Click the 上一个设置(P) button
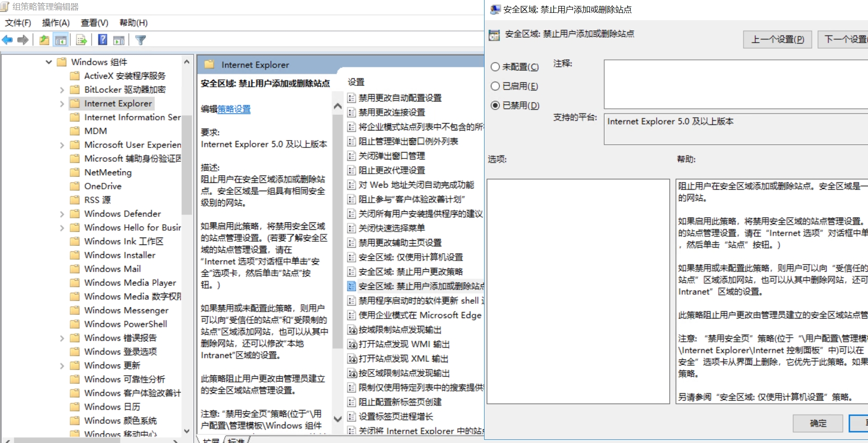 (777, 40)
